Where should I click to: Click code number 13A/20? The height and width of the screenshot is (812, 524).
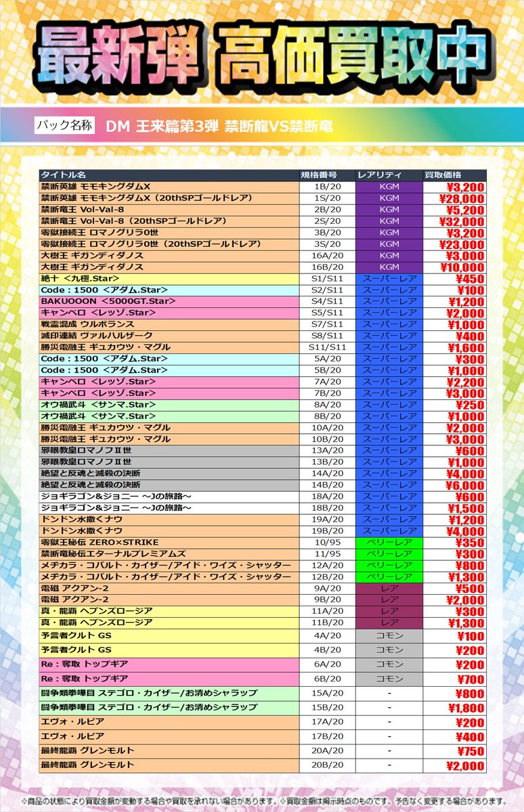327,451
